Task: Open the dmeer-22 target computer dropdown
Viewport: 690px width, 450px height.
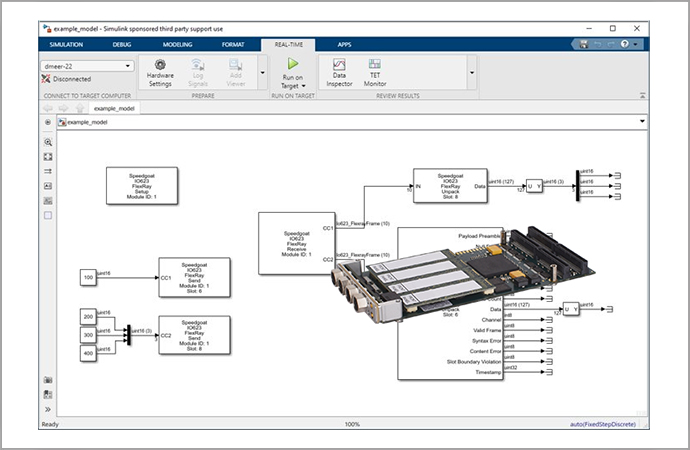Action: [88, 66]
